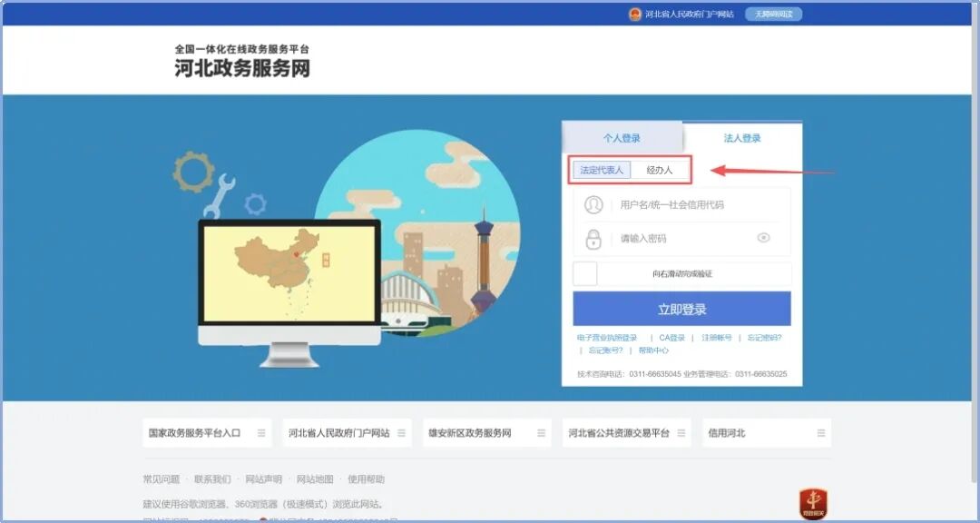The image size is (980, 523).
Task: Open 网站地图 footer link
Action: (x=315, y=479)
